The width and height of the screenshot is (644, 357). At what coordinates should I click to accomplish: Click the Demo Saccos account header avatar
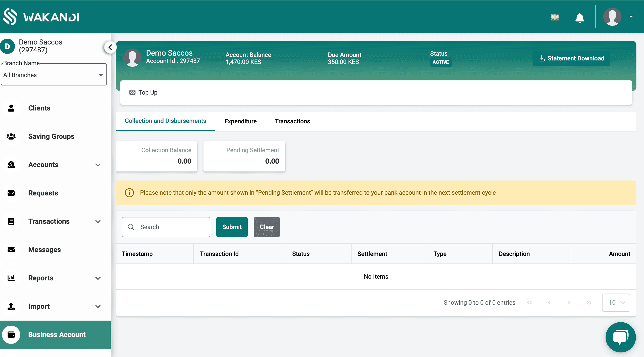tap(132, 58)
